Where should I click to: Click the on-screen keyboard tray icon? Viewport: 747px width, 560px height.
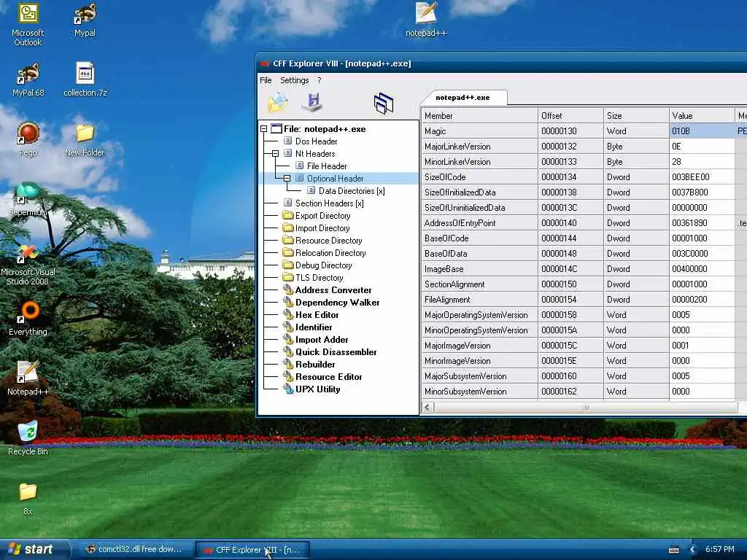tap(673, 550)
